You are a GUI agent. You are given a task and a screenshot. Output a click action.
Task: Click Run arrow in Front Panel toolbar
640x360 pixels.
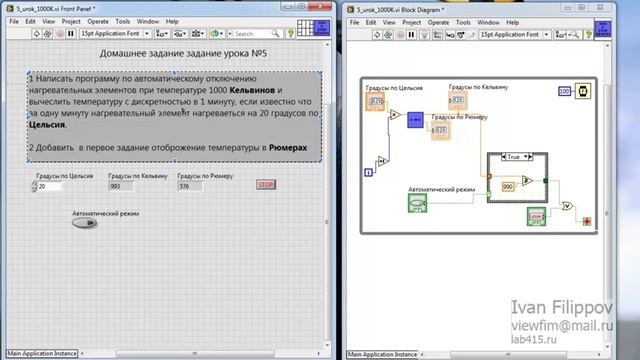pos(36,34)
